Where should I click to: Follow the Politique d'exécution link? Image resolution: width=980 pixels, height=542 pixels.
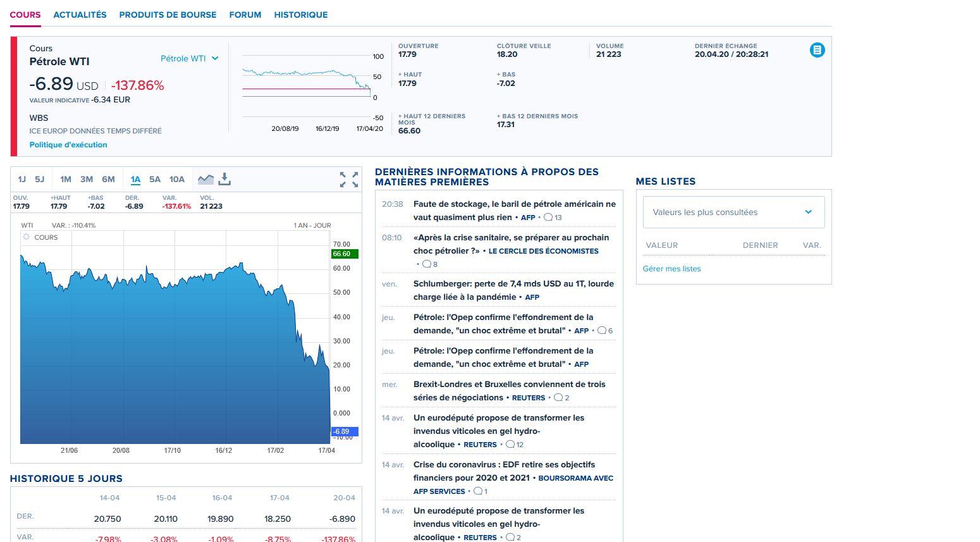(68, 145)
